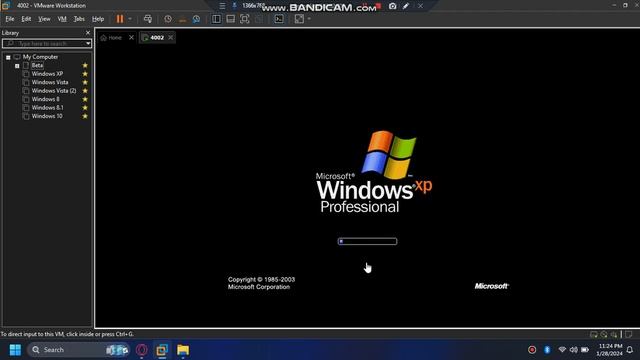Open the File menu
The height and width of the screenshot is (360, 640).
click(x=10, y=19)
